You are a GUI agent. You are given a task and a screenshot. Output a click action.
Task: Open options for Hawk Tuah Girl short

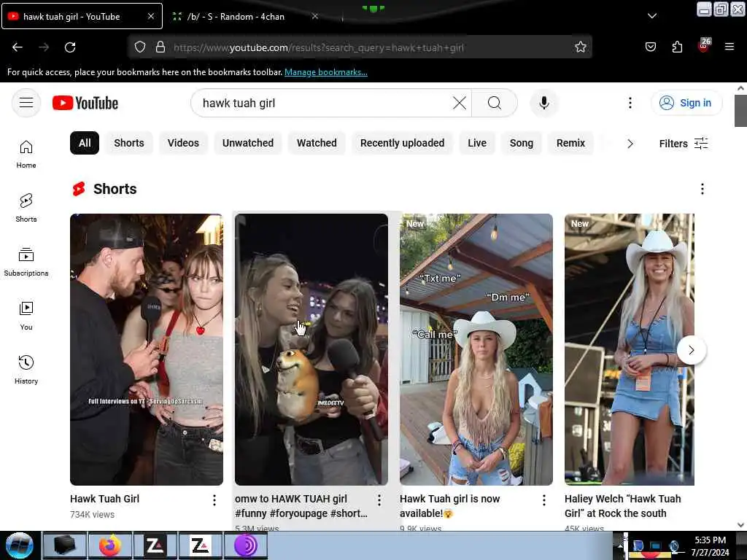click(x=214, y=500)
